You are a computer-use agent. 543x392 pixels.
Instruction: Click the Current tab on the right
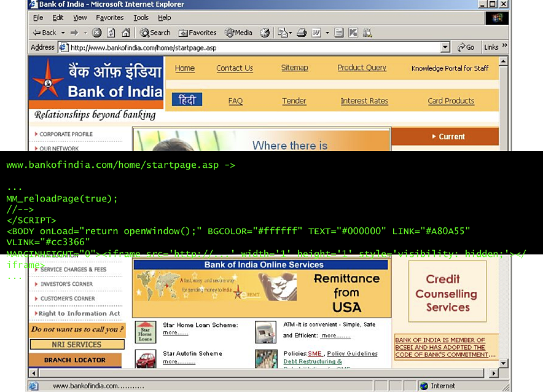[x=445, y=136]
